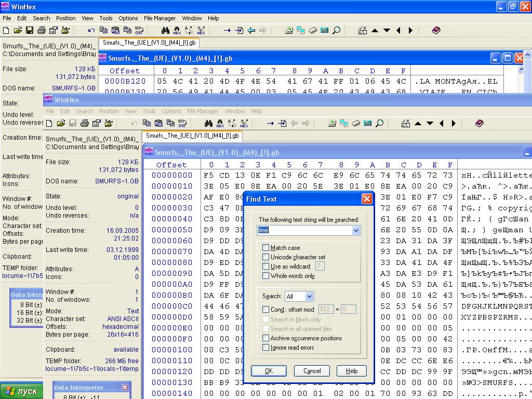Click 'hexadecimal' Offsets value in info panel
Image resolution: width=532 pixels, height=399 pixels.
pos(121,327)
